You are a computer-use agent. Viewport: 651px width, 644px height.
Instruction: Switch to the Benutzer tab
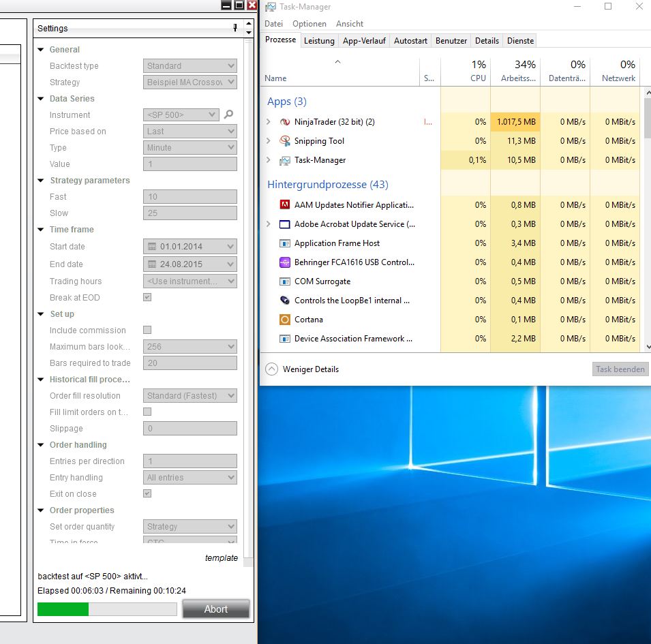pos(451,41)
